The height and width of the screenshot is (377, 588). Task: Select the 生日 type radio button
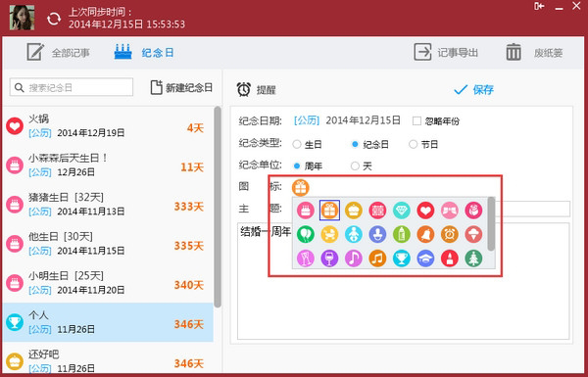pyautogui.click(x=297, y=144)
